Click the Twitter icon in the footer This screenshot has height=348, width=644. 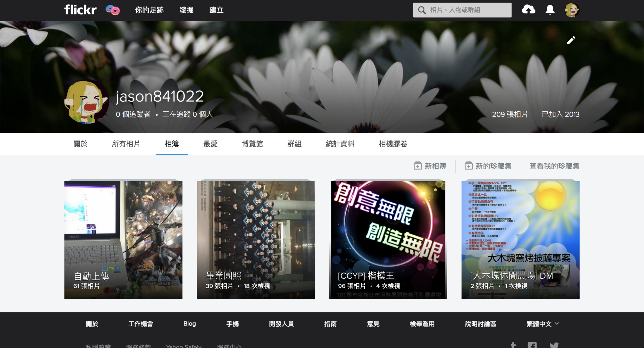[554, 345]
